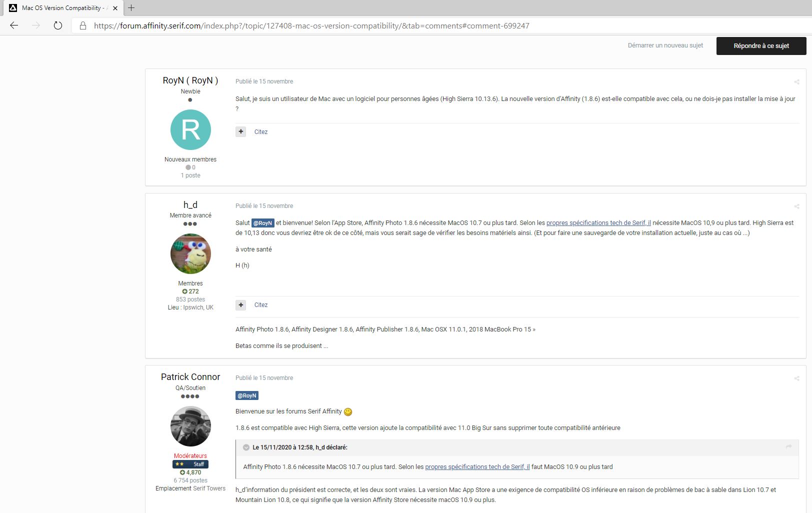
Task: Go back to the previous page
Action: [x=14, y=25]
